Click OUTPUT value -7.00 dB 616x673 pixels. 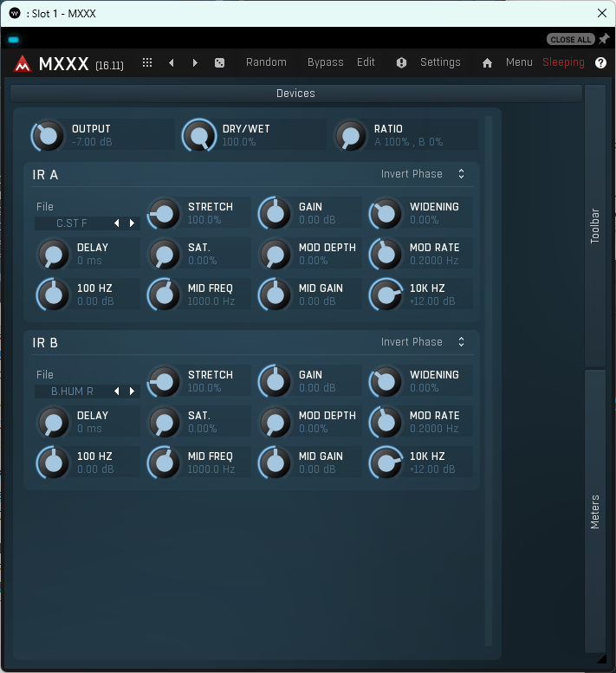[x=92, y=142]
